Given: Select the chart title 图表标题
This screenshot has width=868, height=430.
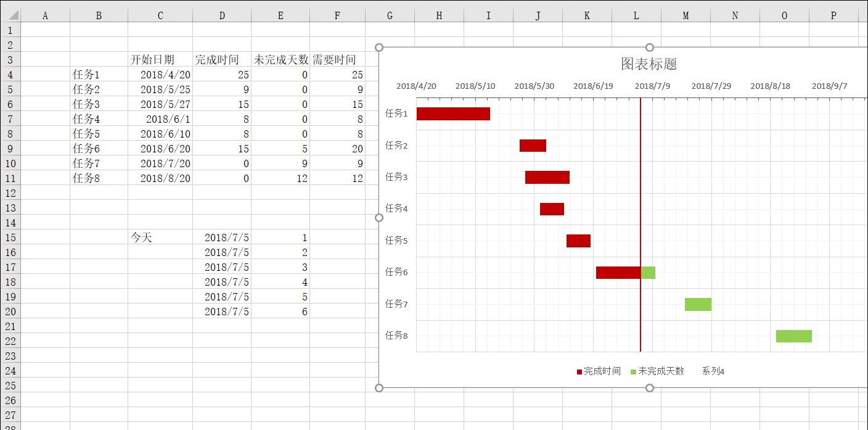Looking at the screenshot, I should (x=649, y=64).
